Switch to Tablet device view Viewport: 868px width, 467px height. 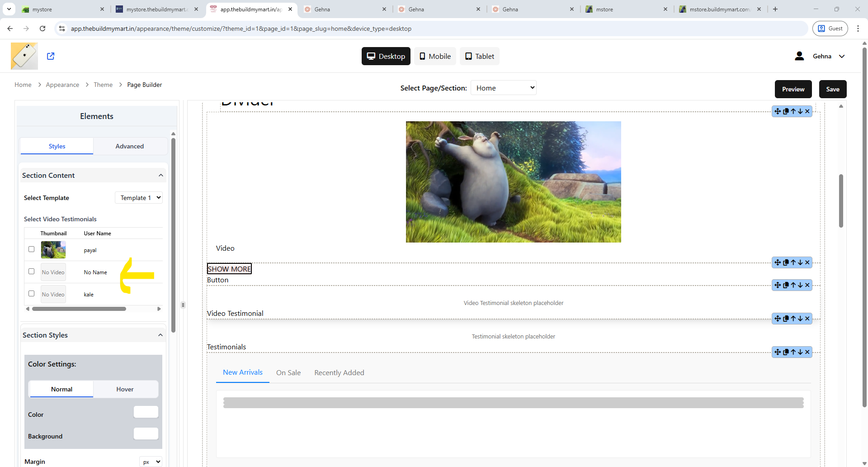(480, 56)
